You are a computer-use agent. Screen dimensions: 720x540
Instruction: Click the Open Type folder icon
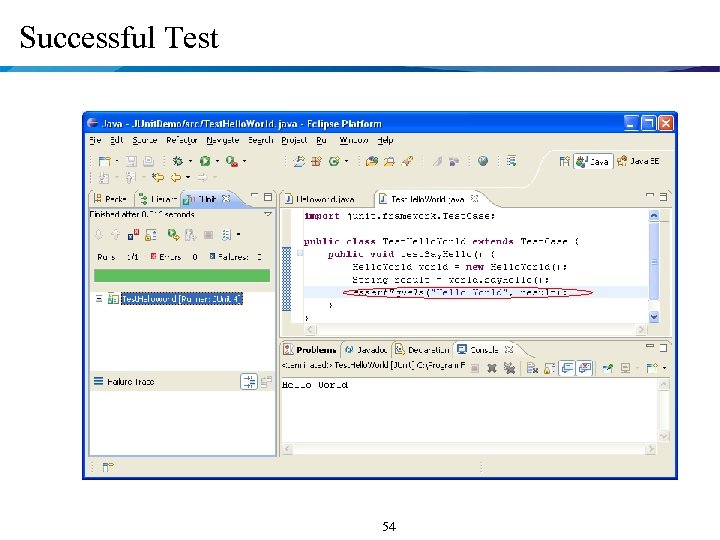371,161
